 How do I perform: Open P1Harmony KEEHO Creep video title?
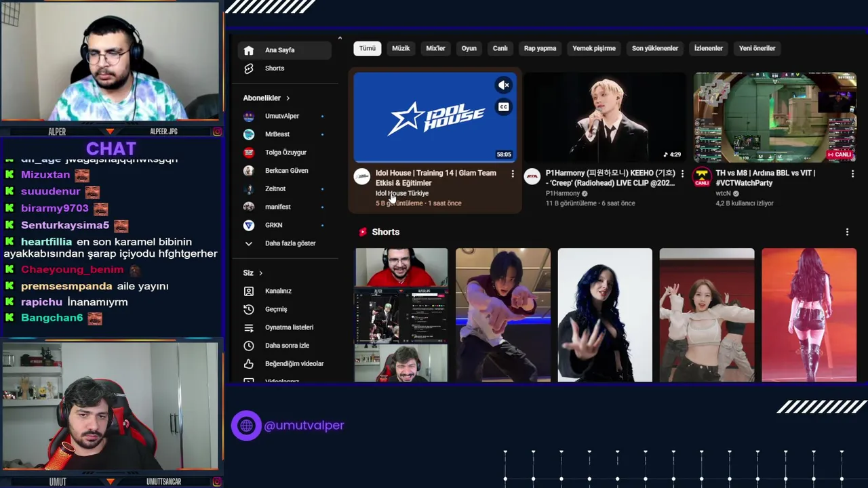[x=610, y=178]
